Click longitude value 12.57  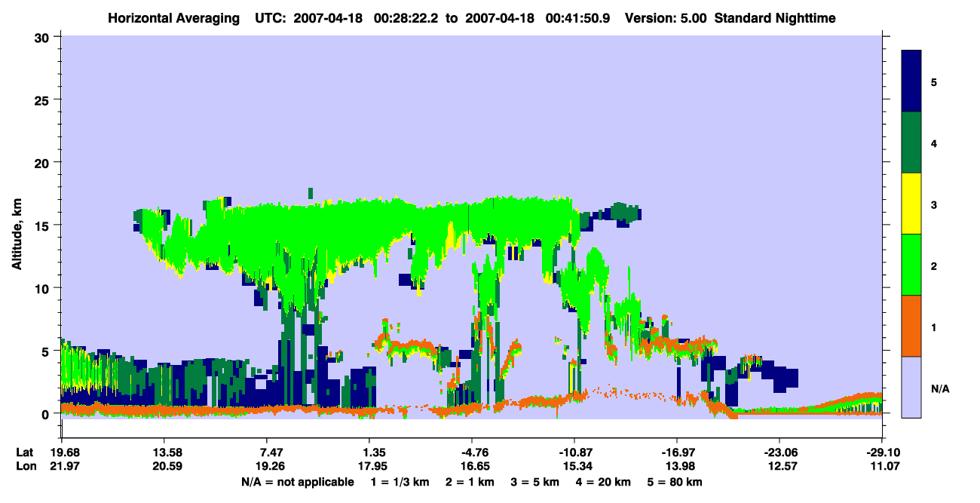[782, 466]
